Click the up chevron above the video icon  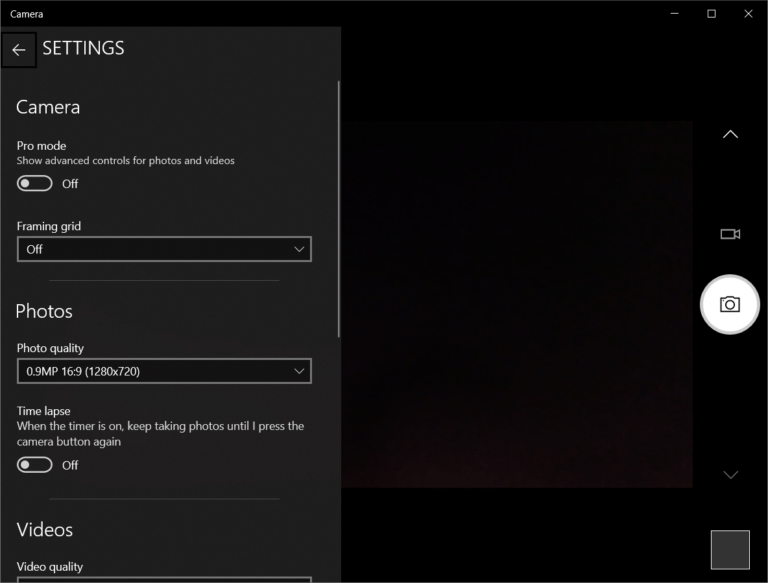(730, 134)
